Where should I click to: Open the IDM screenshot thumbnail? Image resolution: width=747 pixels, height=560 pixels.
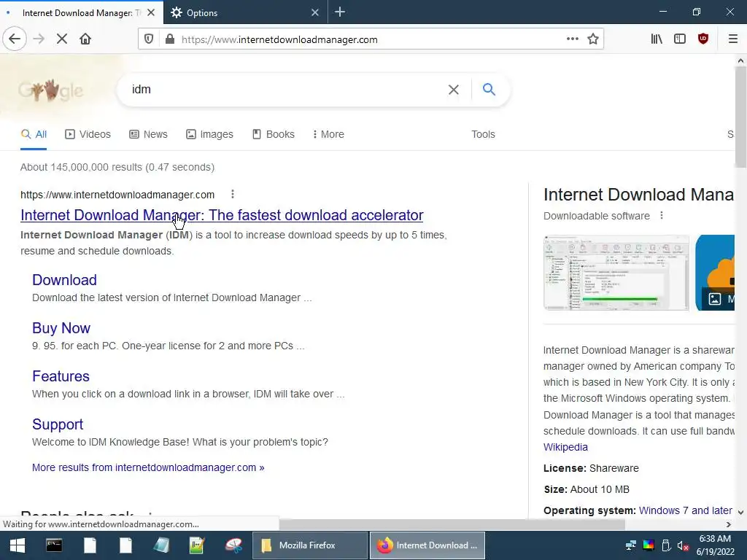click(616, 273)
